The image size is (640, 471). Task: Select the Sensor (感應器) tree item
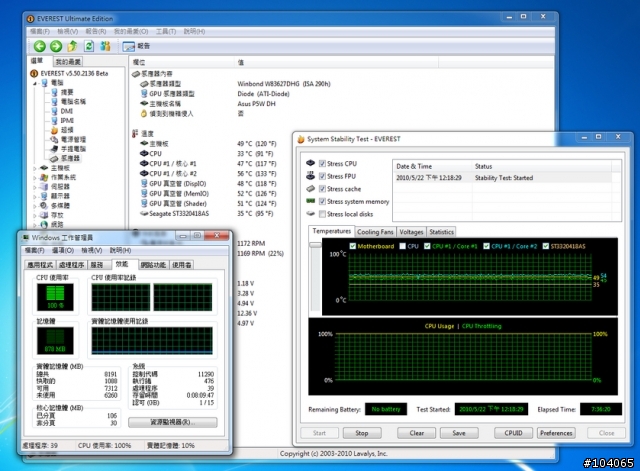click(65, 158)
